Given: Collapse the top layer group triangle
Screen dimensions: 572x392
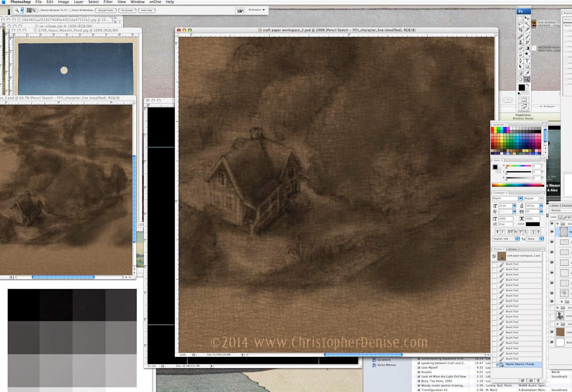Looking at the screenshot, I should pyautogui.click(x=557, y=224).
